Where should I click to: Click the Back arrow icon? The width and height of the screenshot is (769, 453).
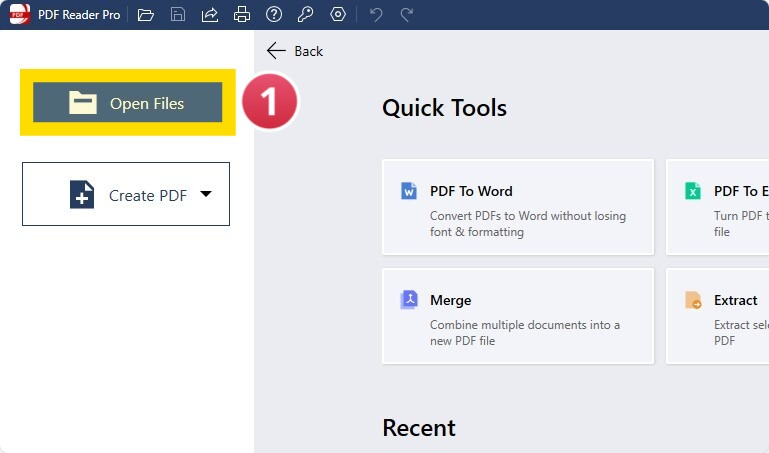pos(276,50)
